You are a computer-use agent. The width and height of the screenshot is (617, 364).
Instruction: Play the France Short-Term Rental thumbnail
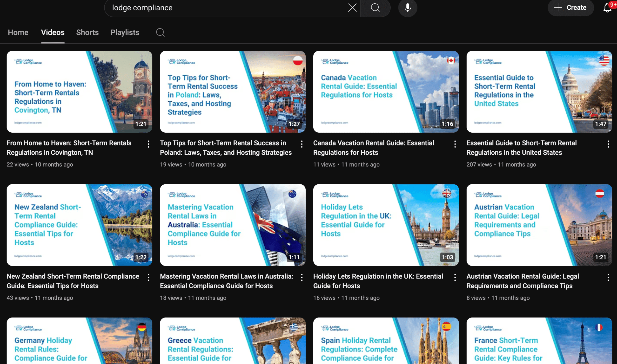[x=539, y=341]
